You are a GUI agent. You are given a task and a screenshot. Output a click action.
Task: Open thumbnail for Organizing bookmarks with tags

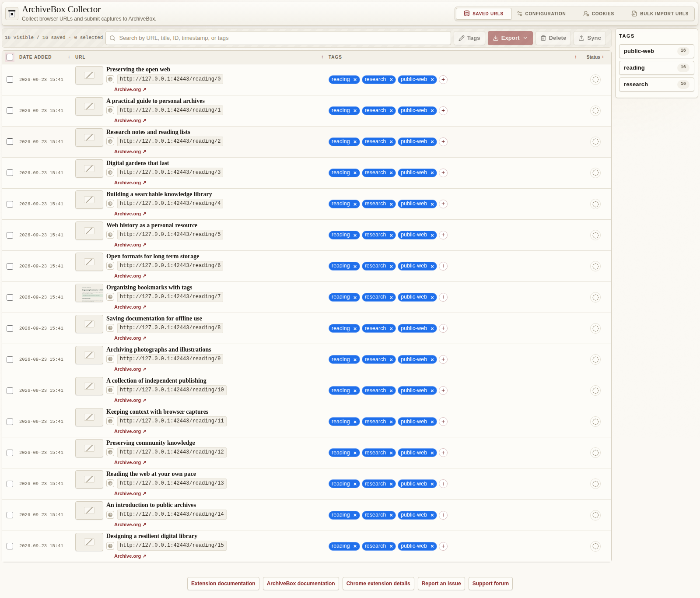coord(89,293)
